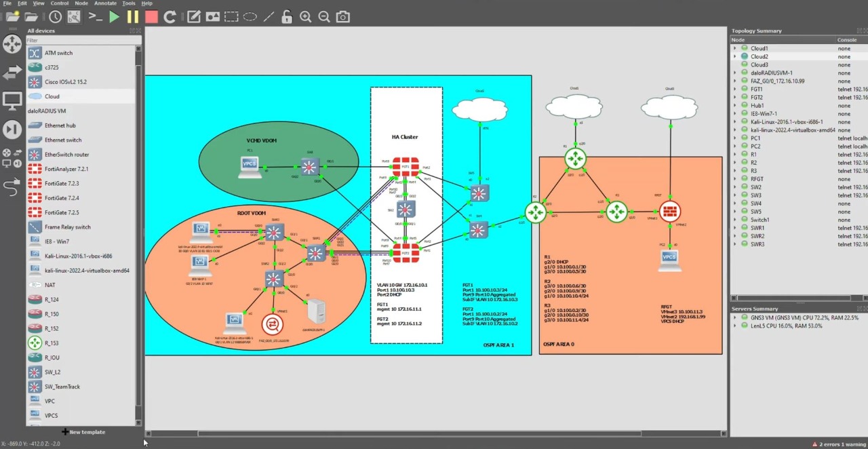Open the Edit menu
This screenshot has width=868, height=449.
coord(22,3)
